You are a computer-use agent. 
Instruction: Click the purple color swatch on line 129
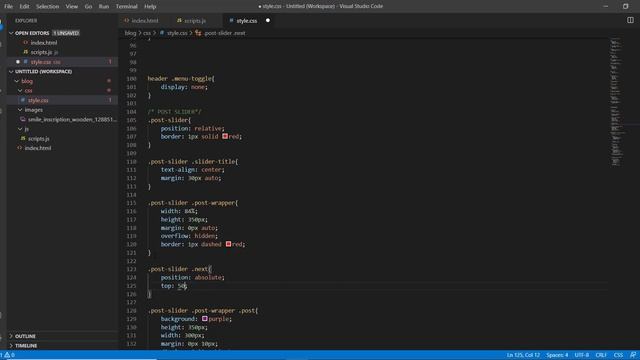(x=205, y=319)
